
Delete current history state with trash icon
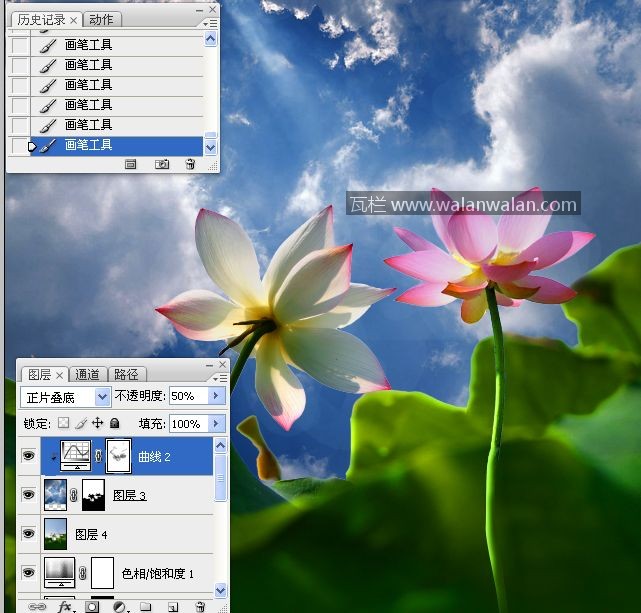[x=190, y=164]
